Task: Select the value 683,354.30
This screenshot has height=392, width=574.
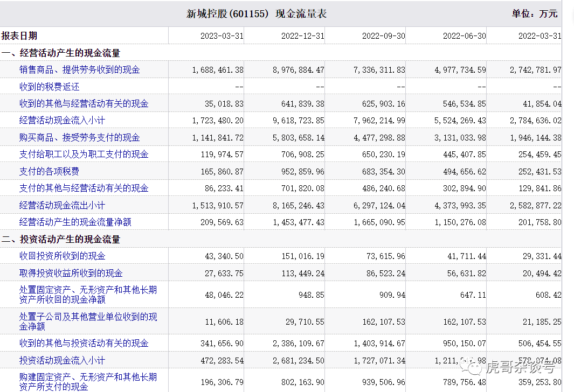Action: (384, 171)
